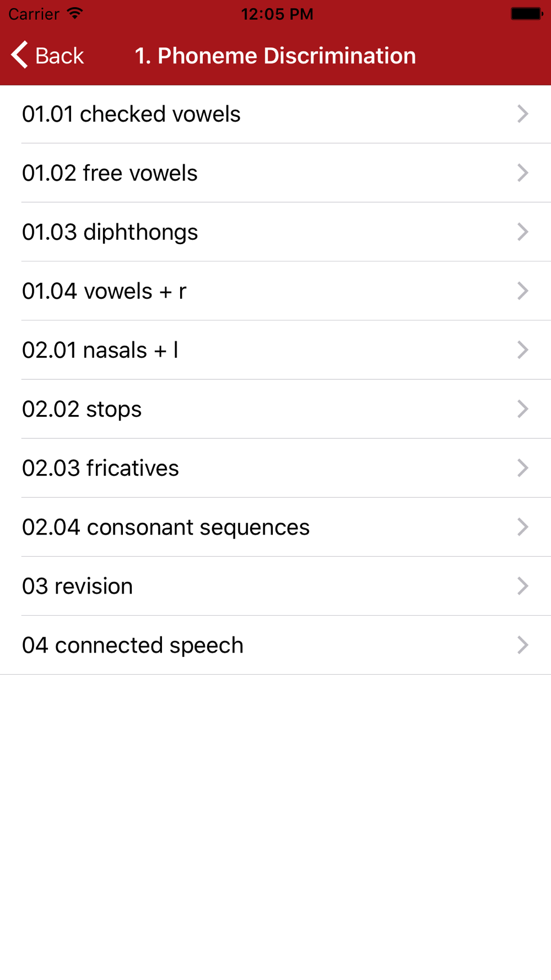Tap connected speech row chevron
This screenshot has width=551, height=980.
point(522,645)
